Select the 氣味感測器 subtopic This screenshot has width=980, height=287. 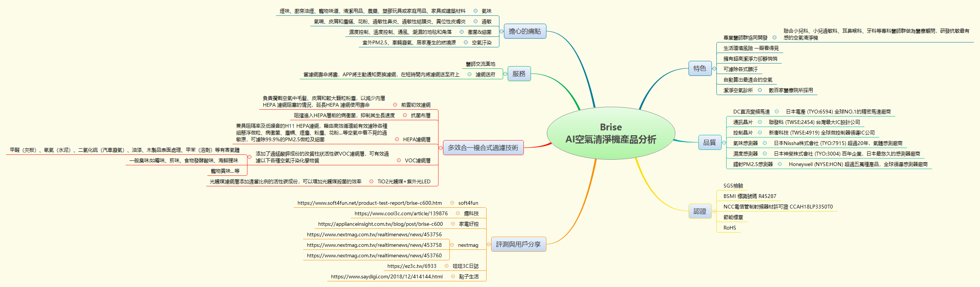[745, 143]
